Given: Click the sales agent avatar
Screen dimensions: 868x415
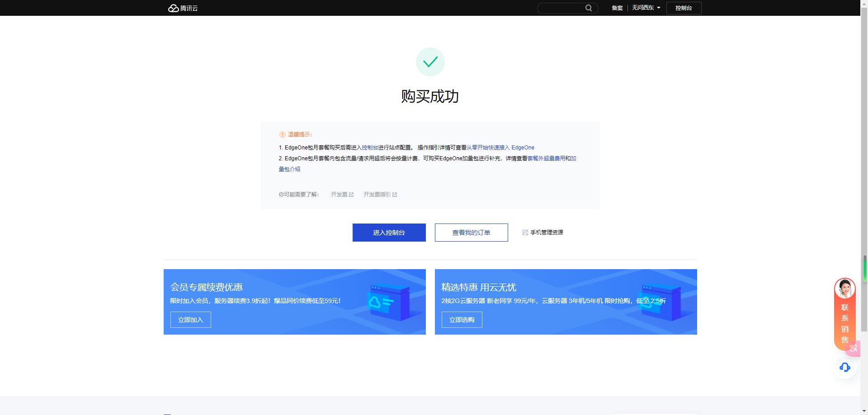Looking at the screenshot, I should click(x=844, y=288).
